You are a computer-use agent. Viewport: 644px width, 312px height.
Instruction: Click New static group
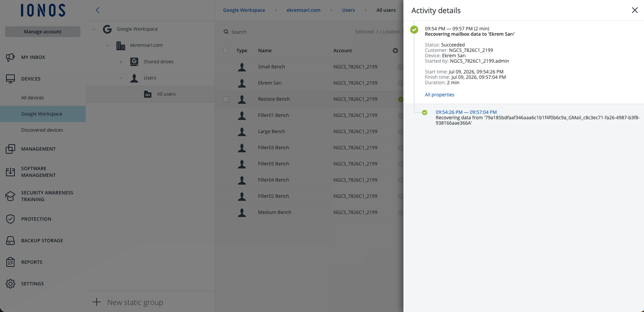135,302
